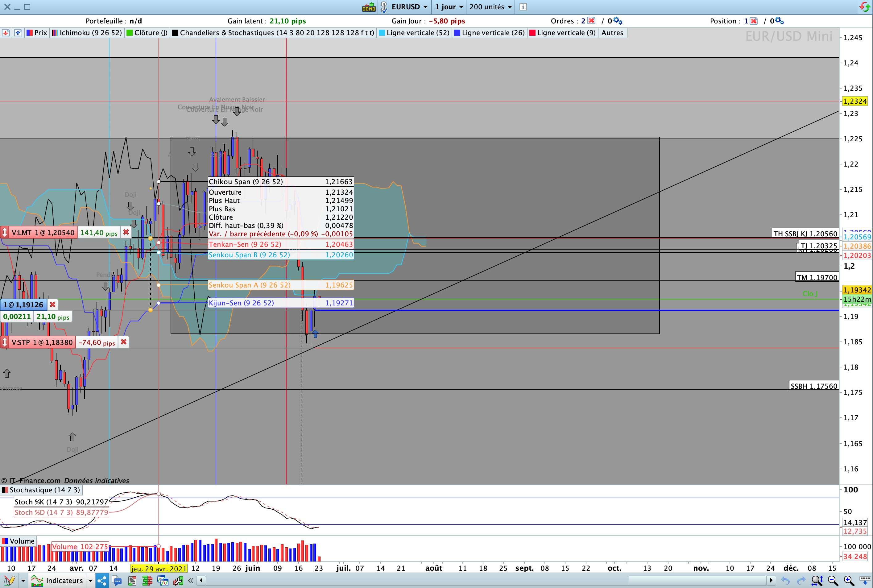Click the jeu. 29 avr. 2021 date marker

(x=159, y=569)
